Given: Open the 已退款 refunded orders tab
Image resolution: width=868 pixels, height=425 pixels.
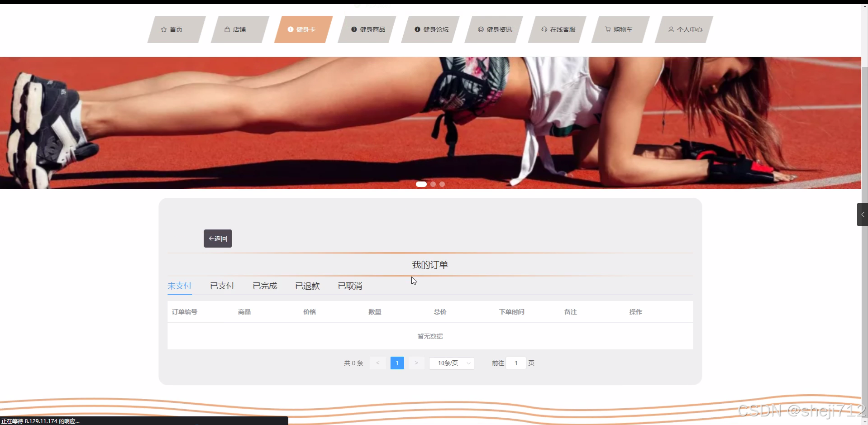Looking at the screenshot, I should click(307, 286).
